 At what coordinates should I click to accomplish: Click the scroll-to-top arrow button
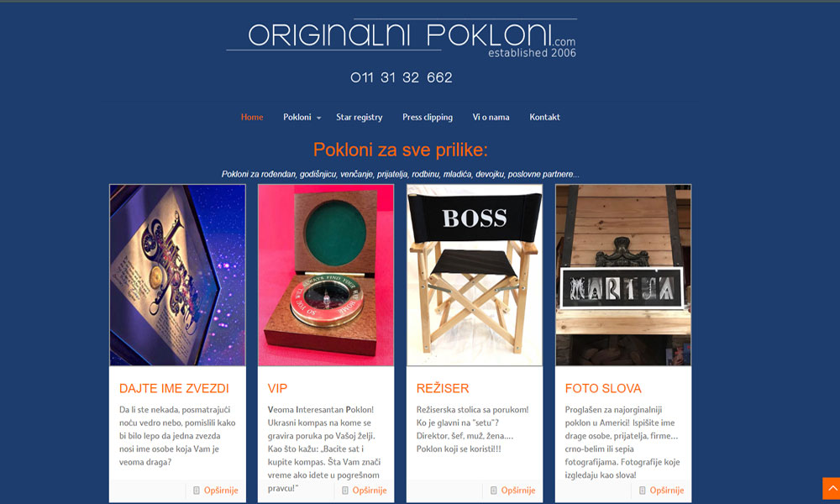[831, 488]
